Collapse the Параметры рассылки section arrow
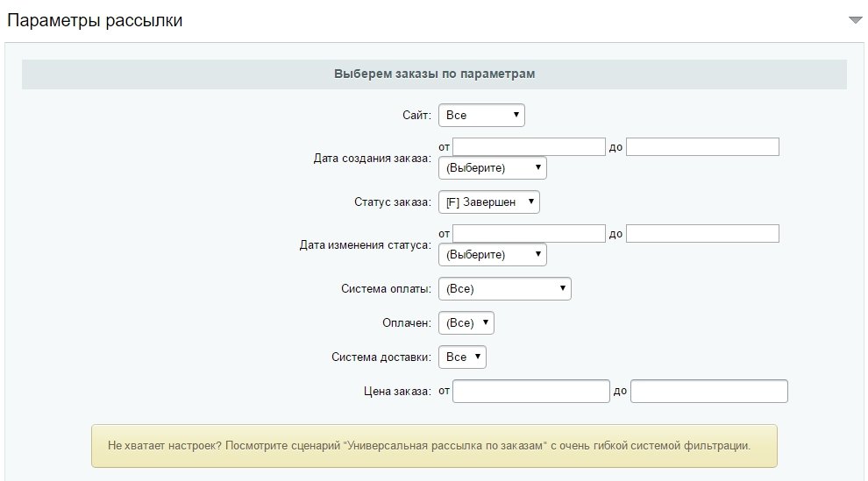This screenshot has height=481, width=868. coord(855,20)
